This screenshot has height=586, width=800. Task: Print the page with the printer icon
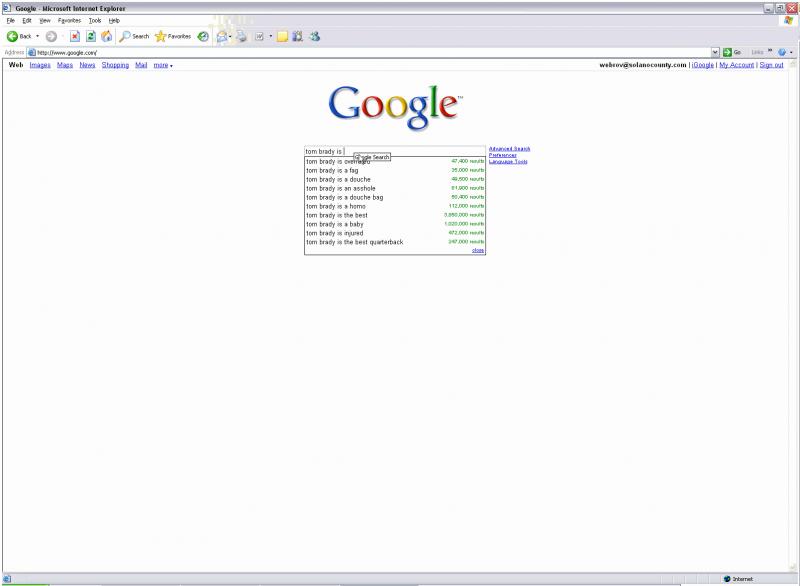click(x=241, y=36)
